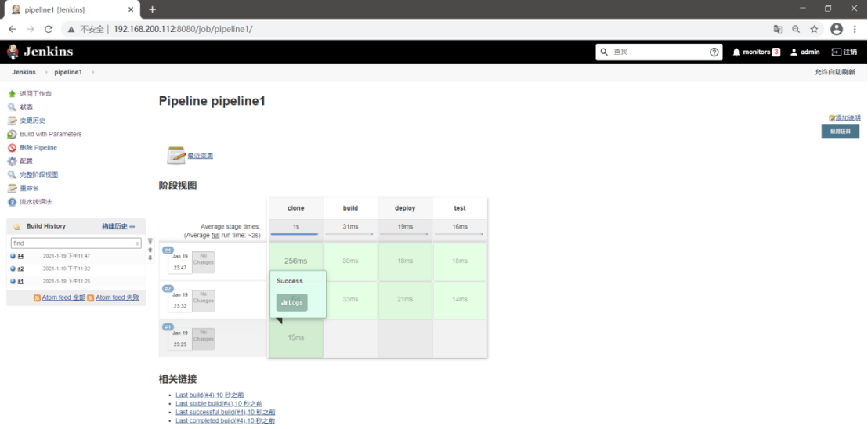868x429 pixels.
Task: Click blue status ball for build #2
Action: (x=13, y=269)
